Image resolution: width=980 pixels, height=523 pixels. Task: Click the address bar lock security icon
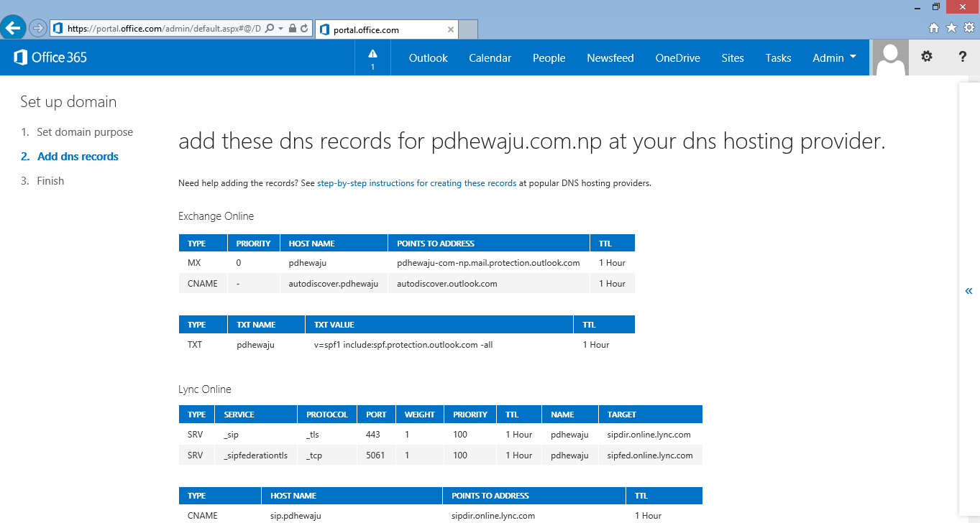click(293, 29)
